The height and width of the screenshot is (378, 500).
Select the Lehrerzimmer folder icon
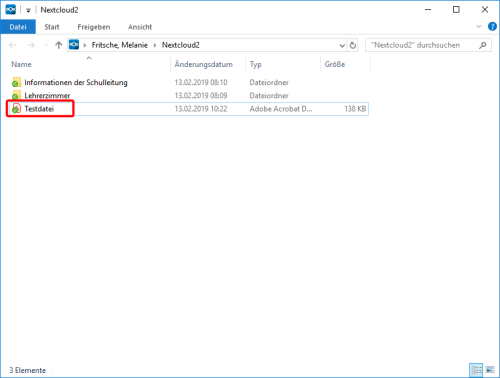click(16, 95)
